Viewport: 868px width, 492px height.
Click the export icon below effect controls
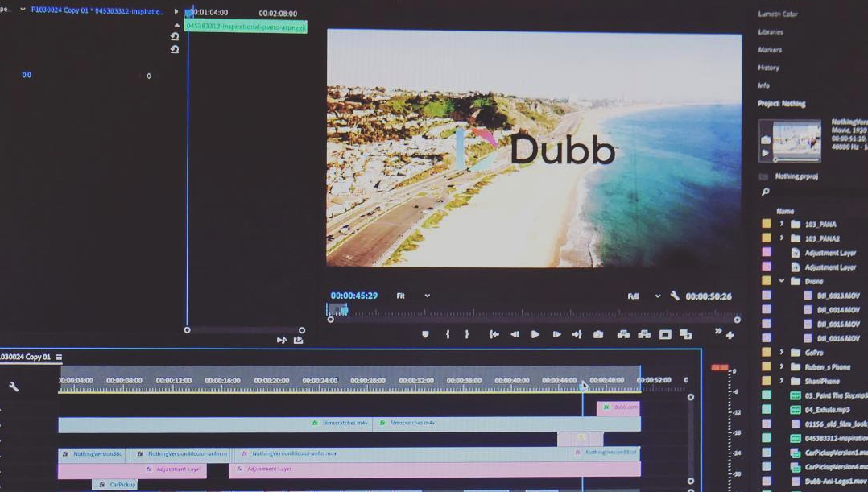pyautogui.click(x=299, y=340)
